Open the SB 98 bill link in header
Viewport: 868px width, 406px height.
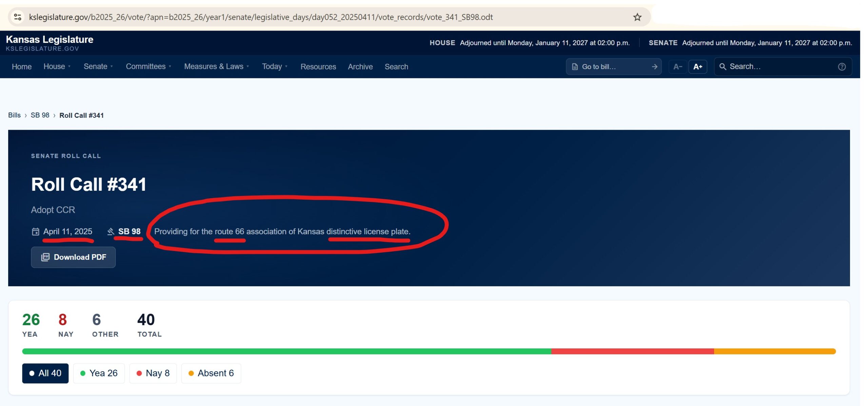129,232
